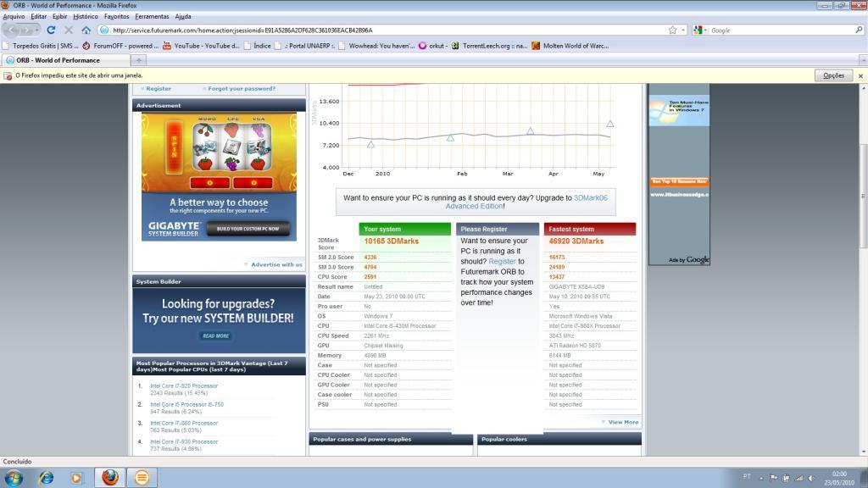Viewport: 868px width, 488px height.
Task: Reload the page with the refresh icon
Action: point(51,30)
